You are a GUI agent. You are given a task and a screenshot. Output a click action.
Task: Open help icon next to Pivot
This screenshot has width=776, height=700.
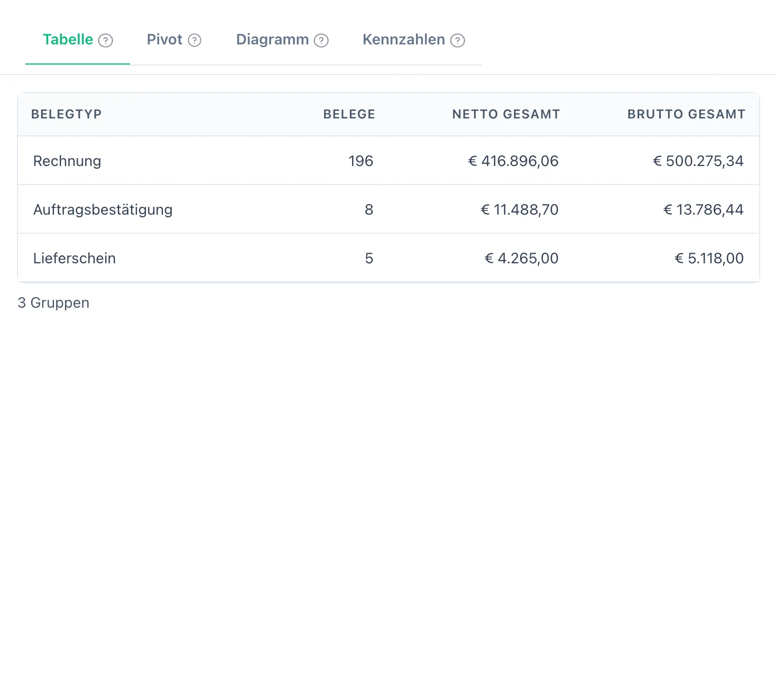195,41
